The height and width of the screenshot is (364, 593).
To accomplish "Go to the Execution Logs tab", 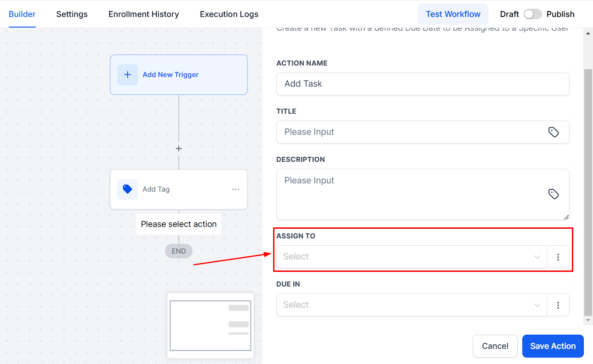I will (x=229, y=14).
